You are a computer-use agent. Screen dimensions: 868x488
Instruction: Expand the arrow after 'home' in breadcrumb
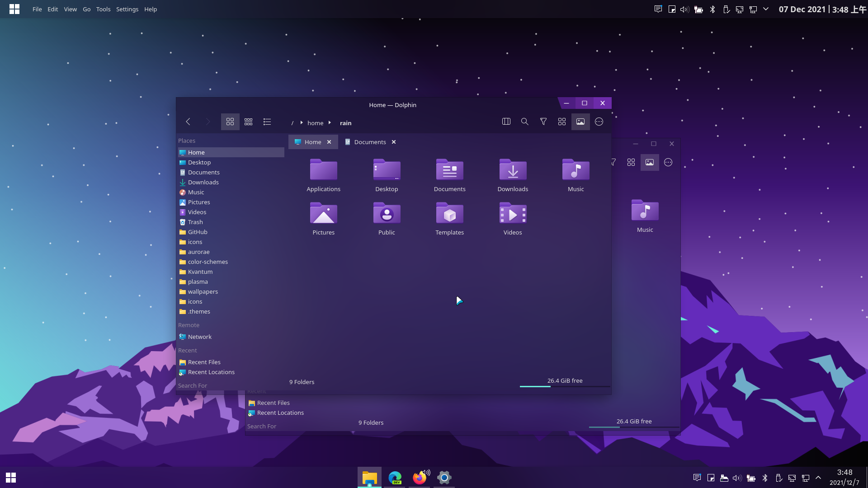pyautogui.click(x=330, y=122)
